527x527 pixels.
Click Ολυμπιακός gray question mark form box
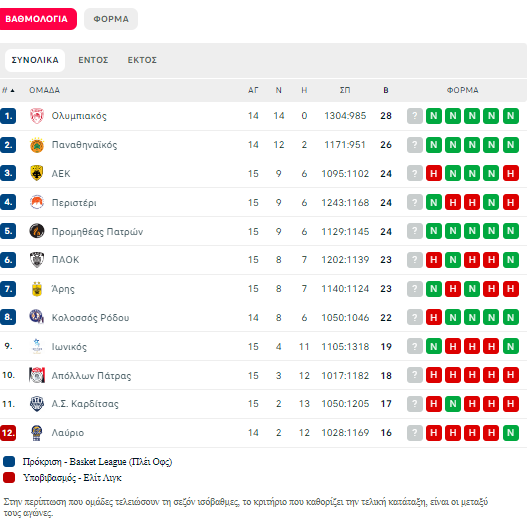pos(415,116)
